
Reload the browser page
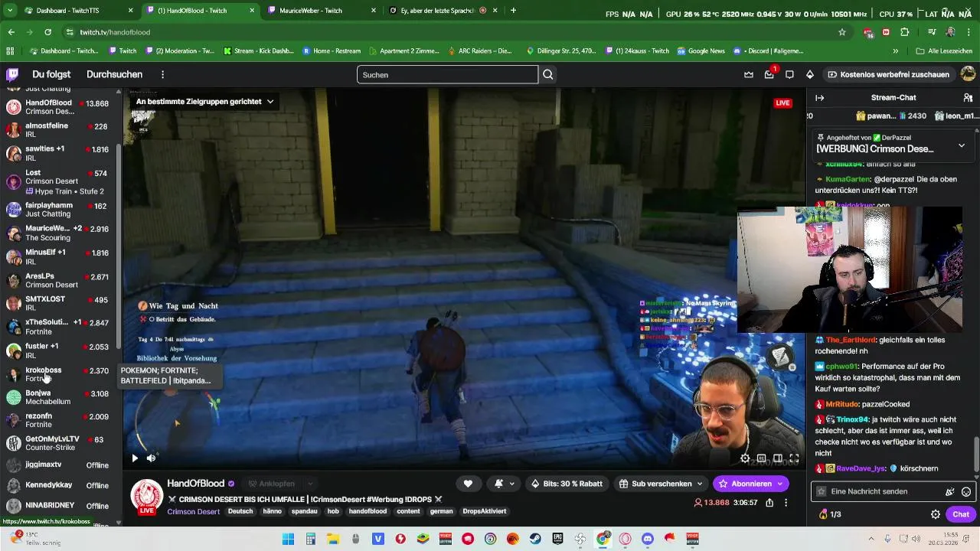pyautogui.click(x=47, y=32)
